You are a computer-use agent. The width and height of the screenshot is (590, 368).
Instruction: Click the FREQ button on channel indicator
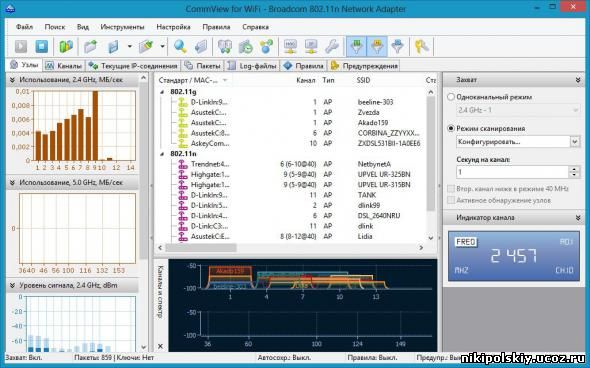coord(466,242)
